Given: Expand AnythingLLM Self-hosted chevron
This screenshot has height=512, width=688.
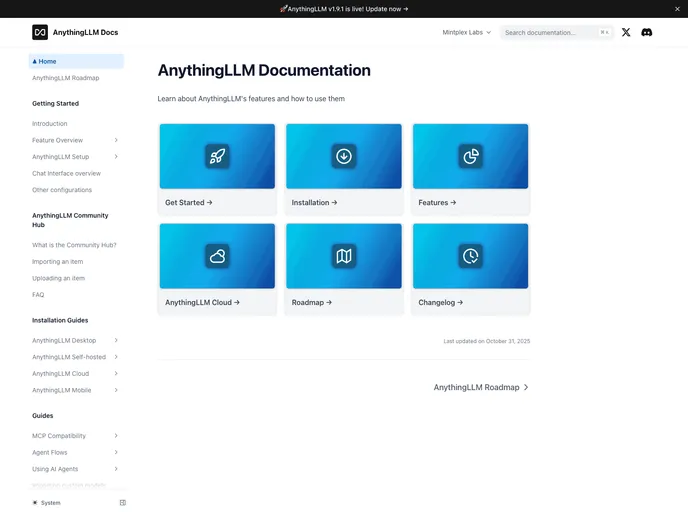Looking at the screenshot, I should (116, 357).
